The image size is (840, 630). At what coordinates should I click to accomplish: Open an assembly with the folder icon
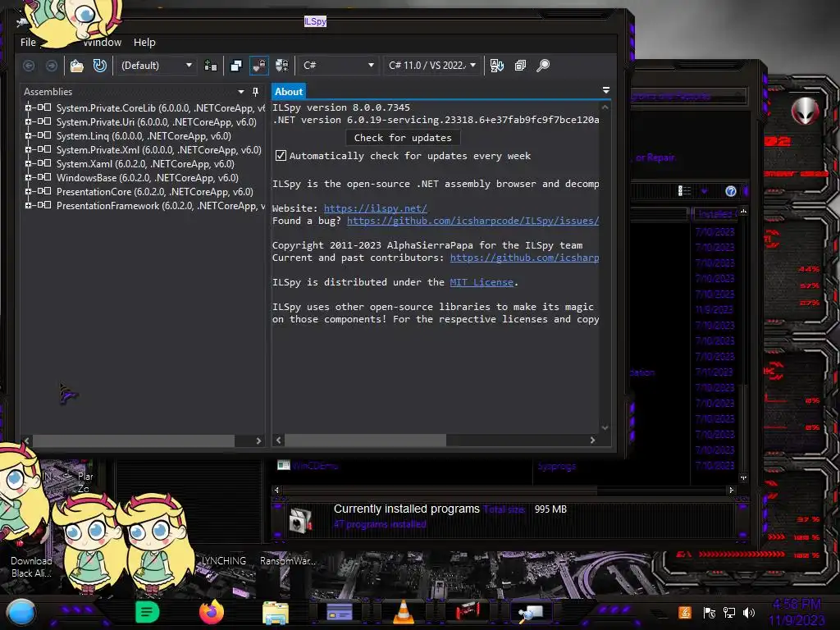[x=77, y=66]
